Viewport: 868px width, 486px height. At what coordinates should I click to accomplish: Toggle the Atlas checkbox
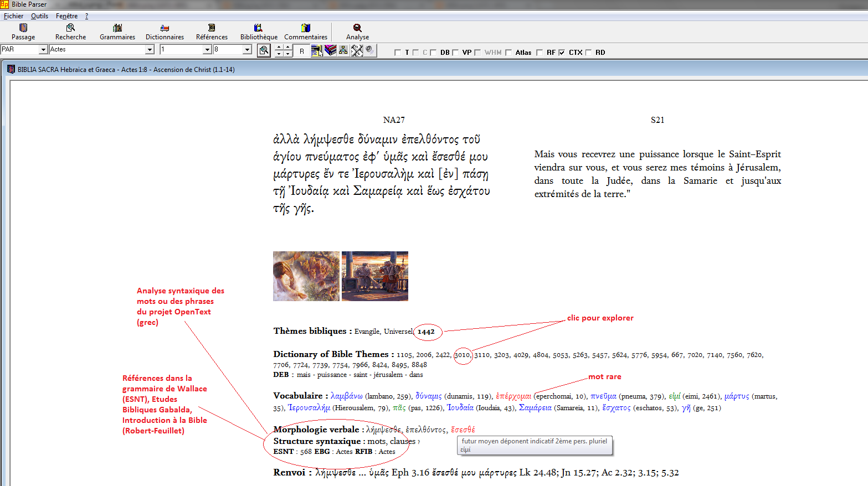click(x=509, y=53)
